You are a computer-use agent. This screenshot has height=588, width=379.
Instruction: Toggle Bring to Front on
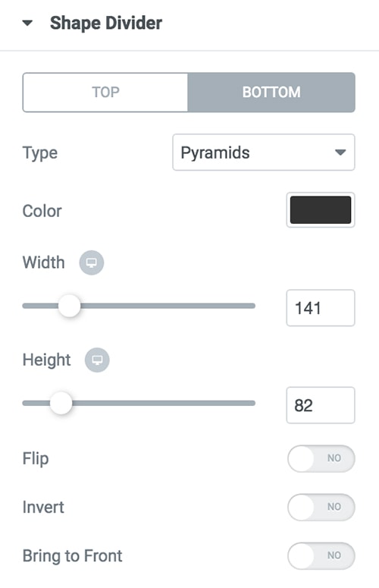click(x=321, y=555)
